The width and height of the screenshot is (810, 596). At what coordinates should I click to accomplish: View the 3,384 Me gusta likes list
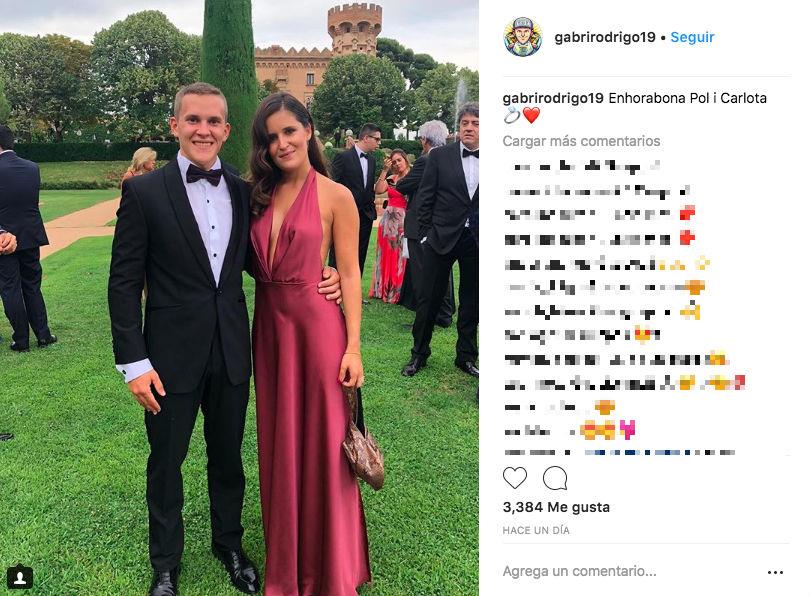pyautogui.click(x=556, y=507)
